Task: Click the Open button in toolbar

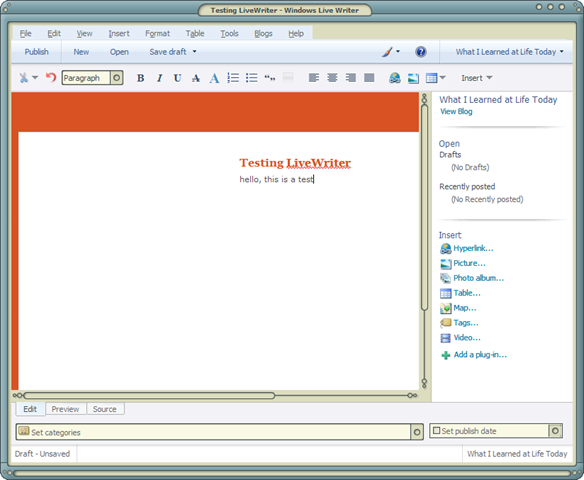Action: coord(119,52)
